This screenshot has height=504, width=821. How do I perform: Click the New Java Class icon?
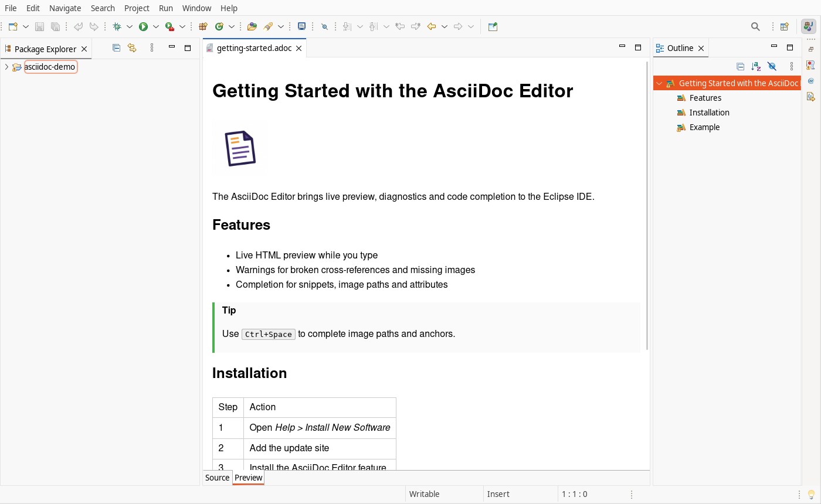219,26
